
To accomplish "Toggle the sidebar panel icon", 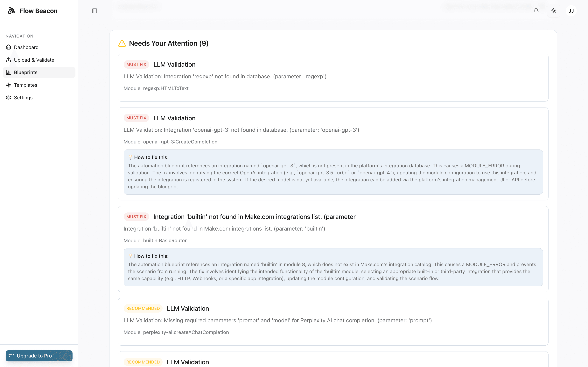I will 95,11.
